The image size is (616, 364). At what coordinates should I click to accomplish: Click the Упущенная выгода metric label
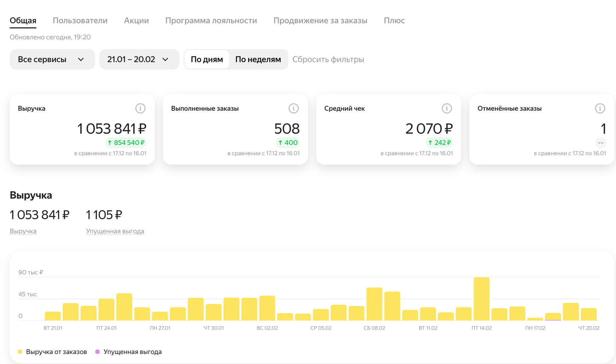click(115, 231)
